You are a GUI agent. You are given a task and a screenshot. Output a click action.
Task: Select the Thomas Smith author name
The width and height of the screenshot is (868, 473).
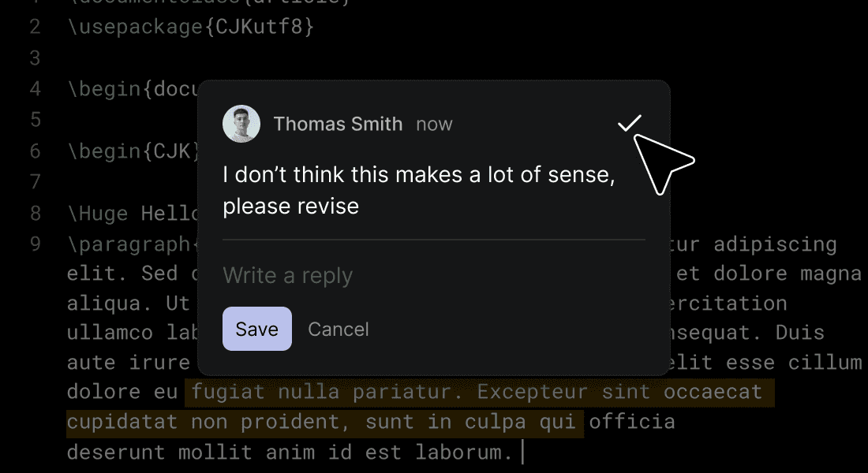[338, 124]
